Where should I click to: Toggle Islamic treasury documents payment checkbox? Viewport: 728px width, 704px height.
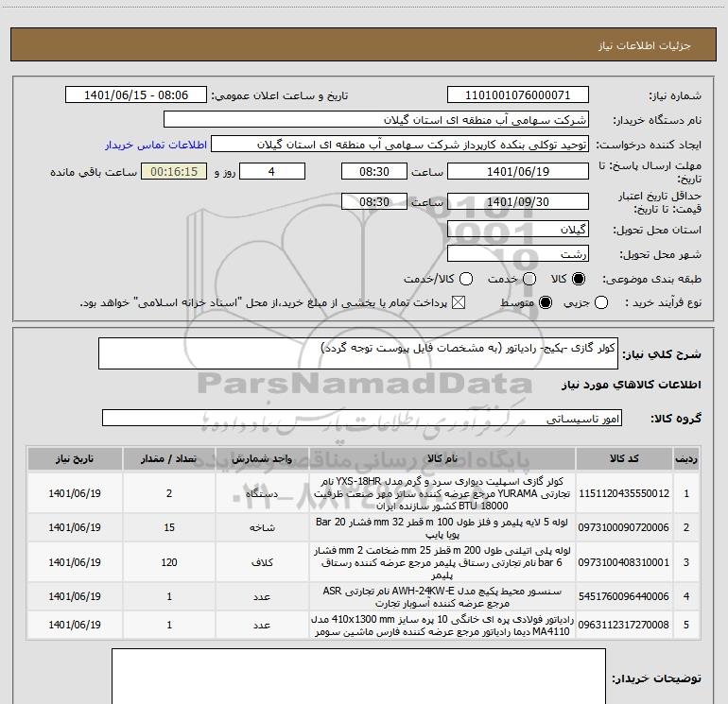point(459,302)
